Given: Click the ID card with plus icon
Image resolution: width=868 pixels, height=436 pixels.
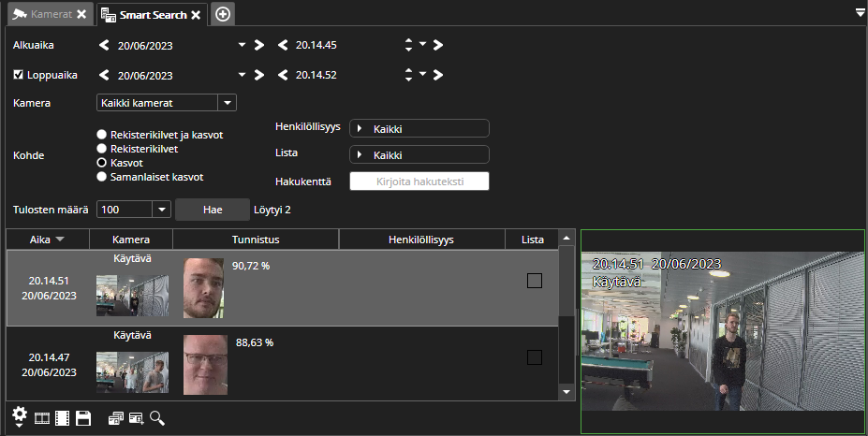Looking at the screenshot, I should click(136, 418).
